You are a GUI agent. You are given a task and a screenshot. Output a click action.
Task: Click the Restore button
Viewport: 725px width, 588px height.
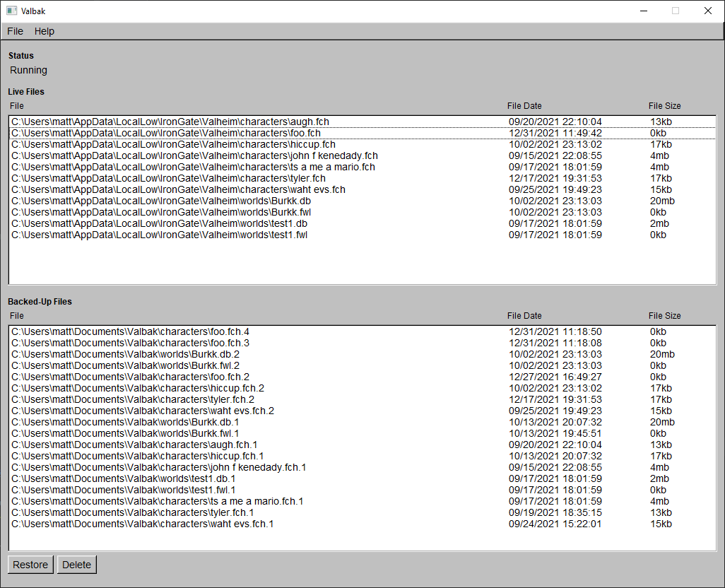(x=30, y=565)
